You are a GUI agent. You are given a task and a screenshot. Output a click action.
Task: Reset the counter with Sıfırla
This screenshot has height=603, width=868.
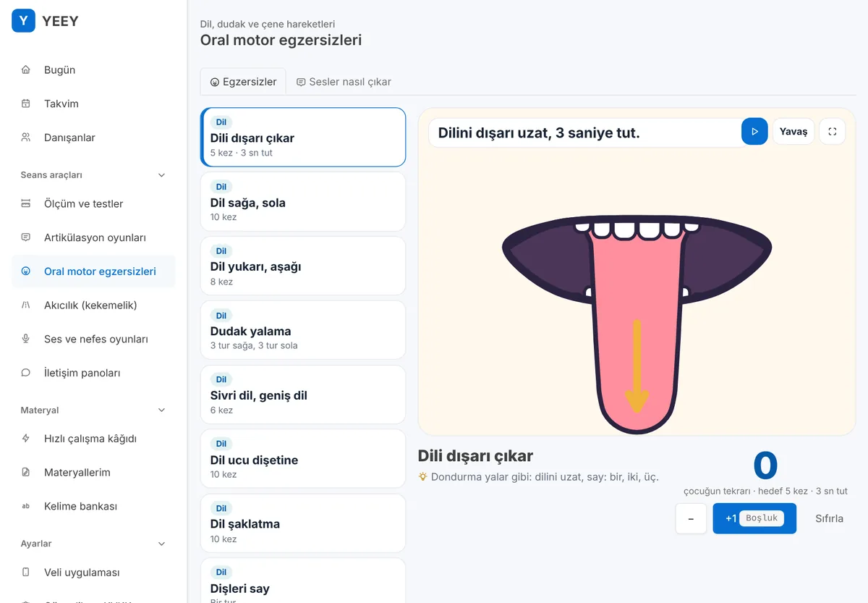[829, 519]
